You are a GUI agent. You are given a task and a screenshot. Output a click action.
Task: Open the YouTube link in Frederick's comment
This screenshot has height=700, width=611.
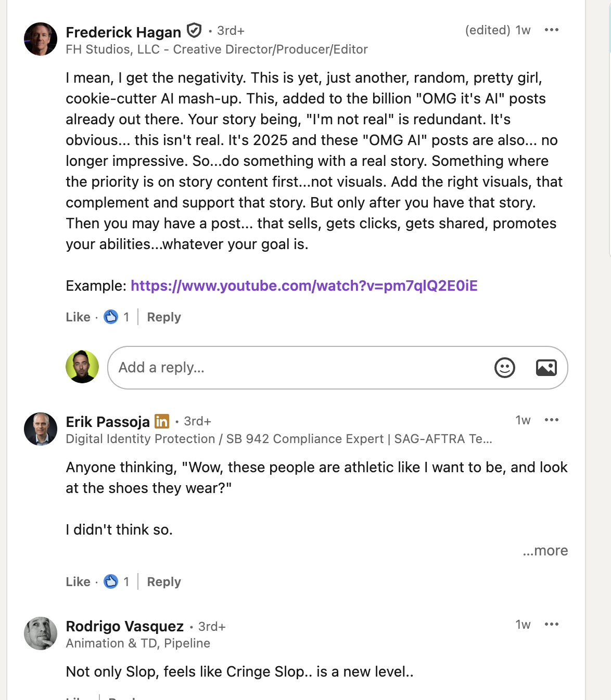coord(304,286)
